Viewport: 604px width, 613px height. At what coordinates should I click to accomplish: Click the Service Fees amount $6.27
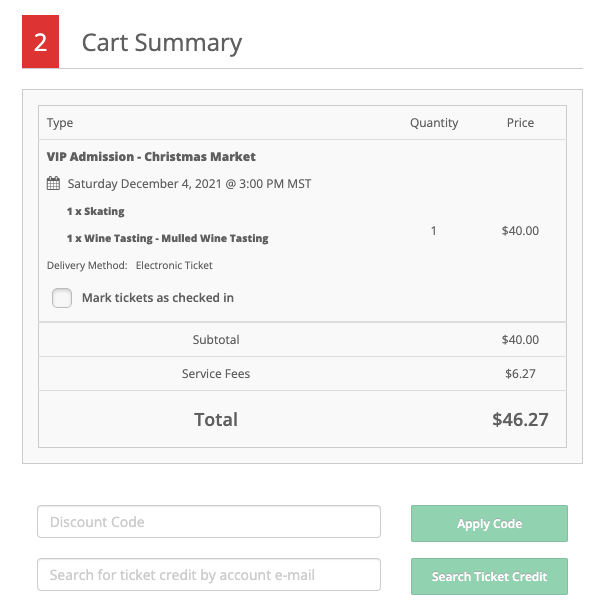click(x=520, y=374)
